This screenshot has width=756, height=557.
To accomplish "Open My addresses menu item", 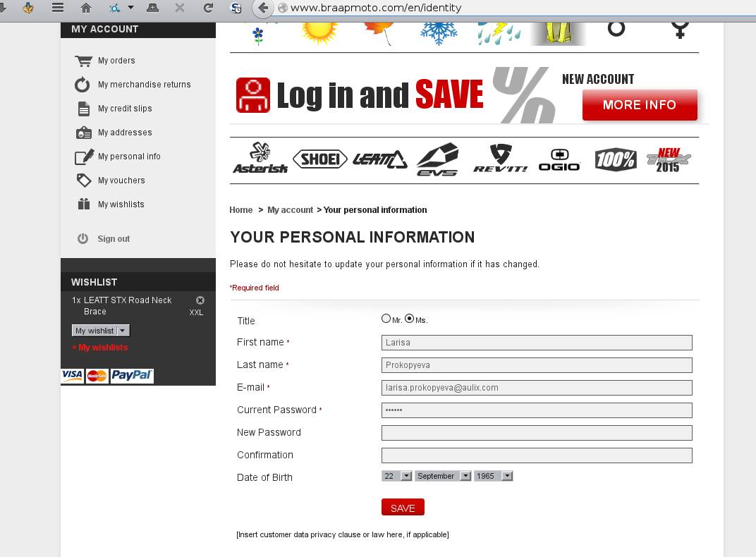I will point(125,133).
